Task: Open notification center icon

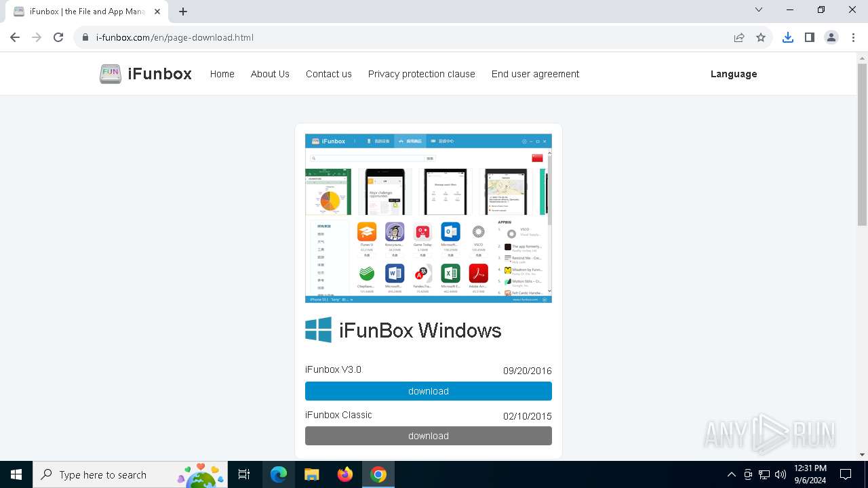Action: [x=846, y=474]
